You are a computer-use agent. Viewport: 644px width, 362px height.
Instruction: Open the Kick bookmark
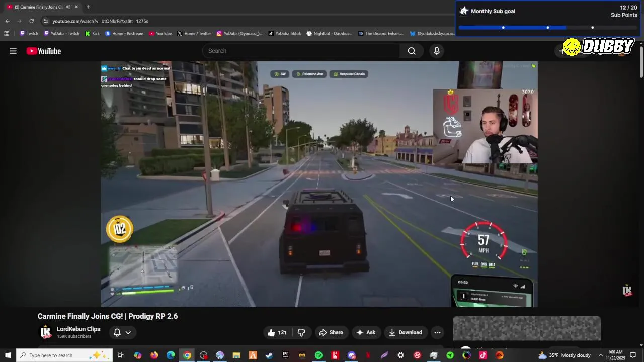coord(92,34)
